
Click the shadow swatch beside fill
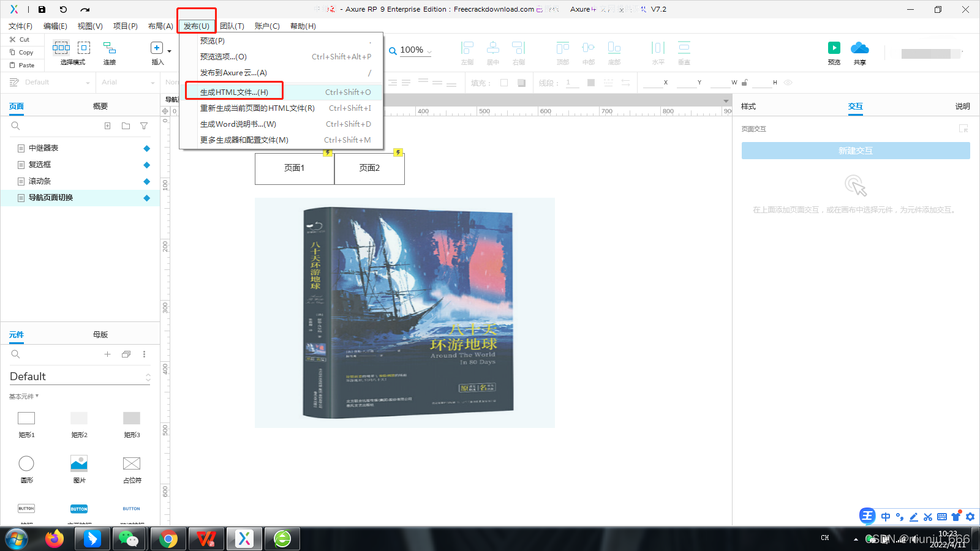(521, 83)
